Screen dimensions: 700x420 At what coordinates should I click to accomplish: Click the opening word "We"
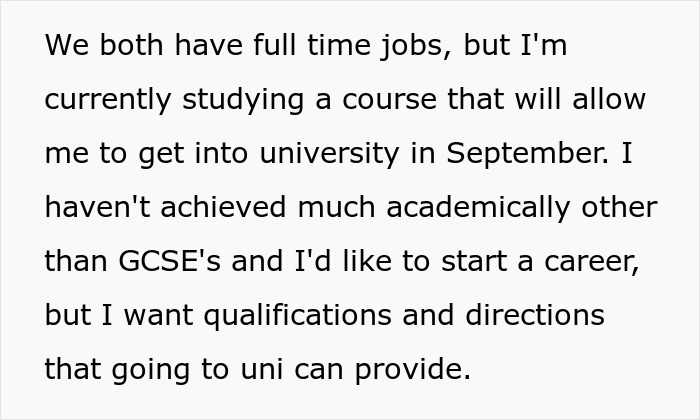click(x=65, y=47)
